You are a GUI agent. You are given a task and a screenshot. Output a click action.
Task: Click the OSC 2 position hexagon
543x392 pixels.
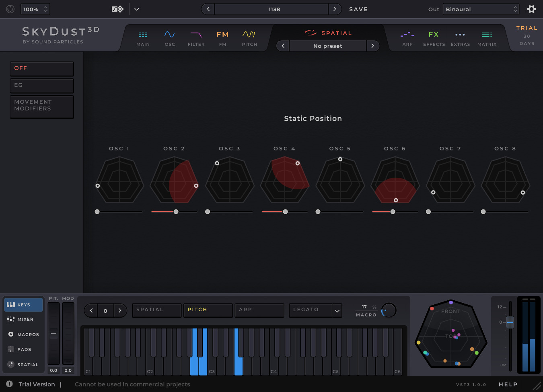coord(174,180)
